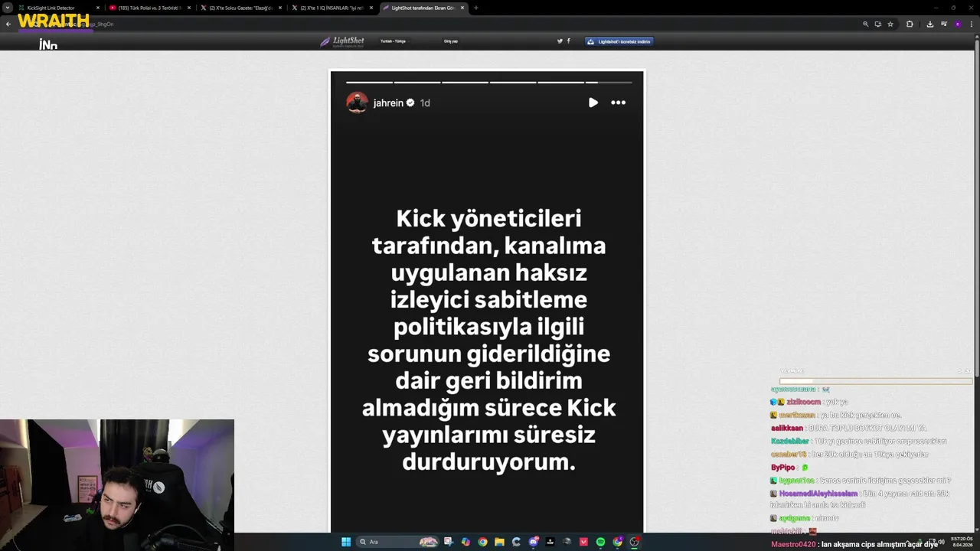Open the Google Chrome taskbar icon
This screenshot has width=980, height=551.
[x=482, y=542]
